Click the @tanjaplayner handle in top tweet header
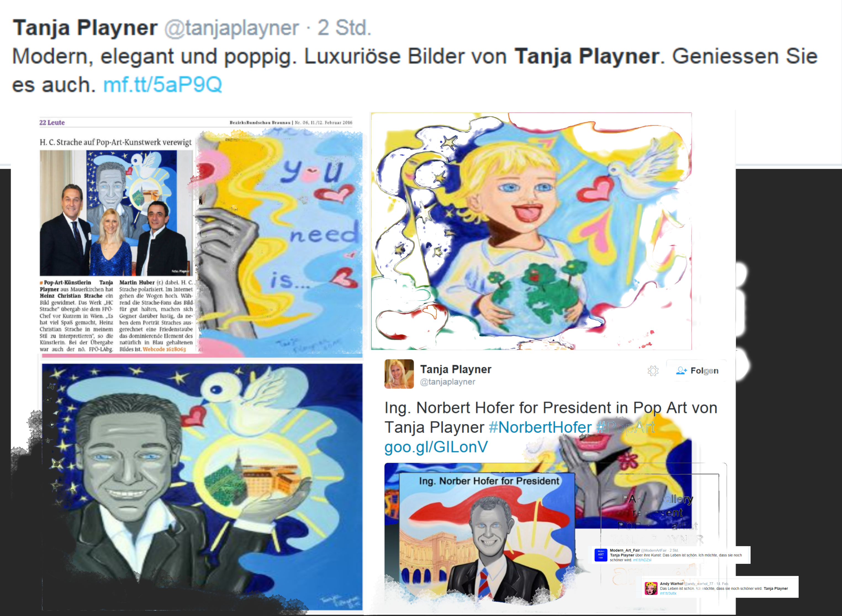The image size is (842, 616). tap(232, 28)
